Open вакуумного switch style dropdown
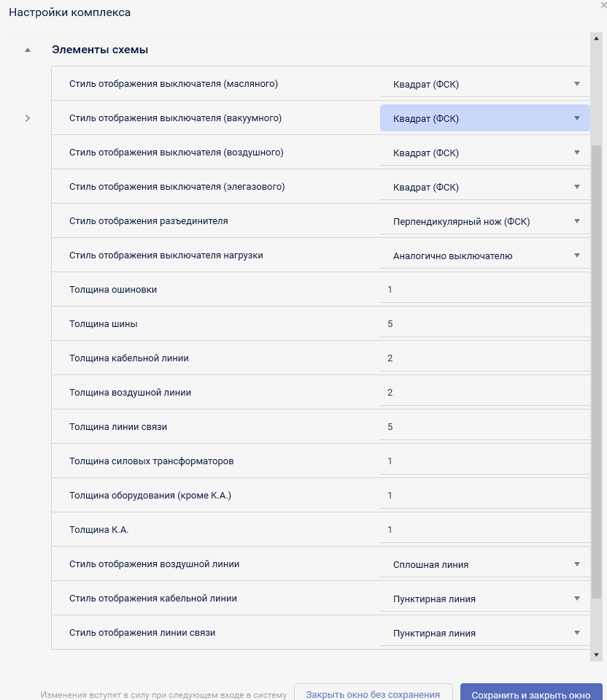The width and height of the screenshot is (607, 700). click(484, 118)
